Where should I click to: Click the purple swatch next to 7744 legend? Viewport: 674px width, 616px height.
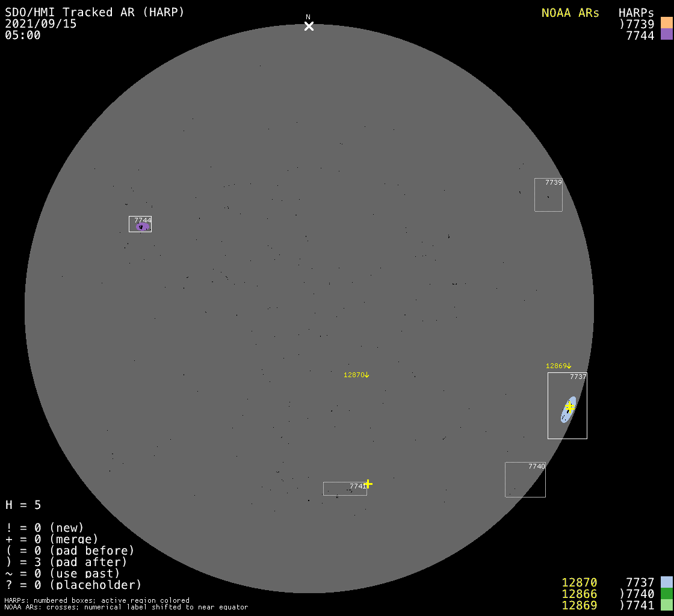coord(666,35)
